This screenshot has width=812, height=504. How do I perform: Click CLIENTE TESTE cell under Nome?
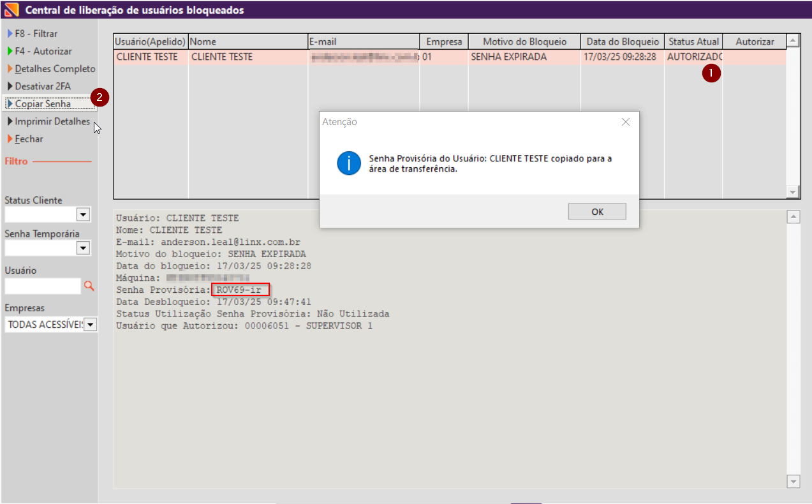coord(248,57)
